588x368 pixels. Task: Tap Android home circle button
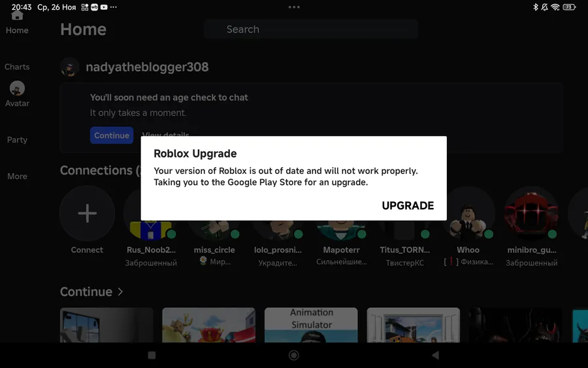click(x=294, y=355)
